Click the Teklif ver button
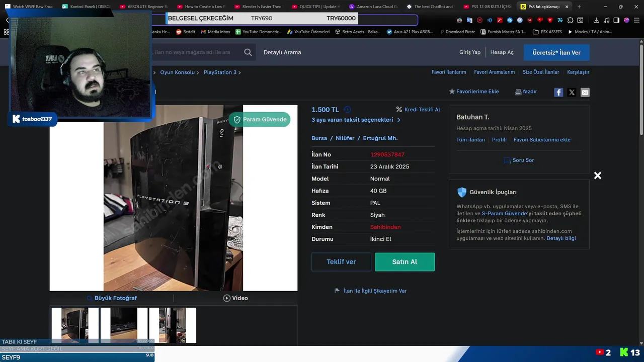 pyautogui.click(x=341, y=262)
